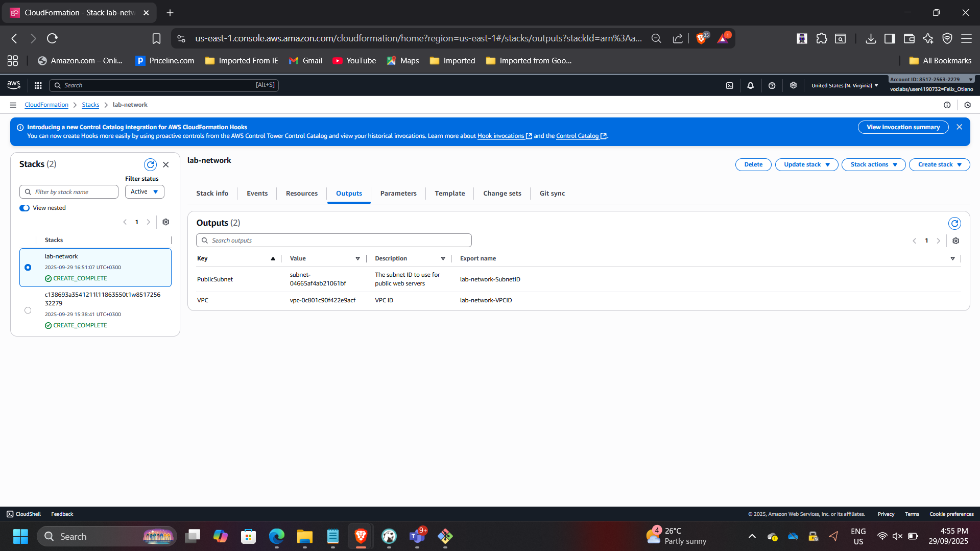Viewport: 980px width, 551px height.
Task: Open the Active filter status dropdown
Action: point(145,192)
